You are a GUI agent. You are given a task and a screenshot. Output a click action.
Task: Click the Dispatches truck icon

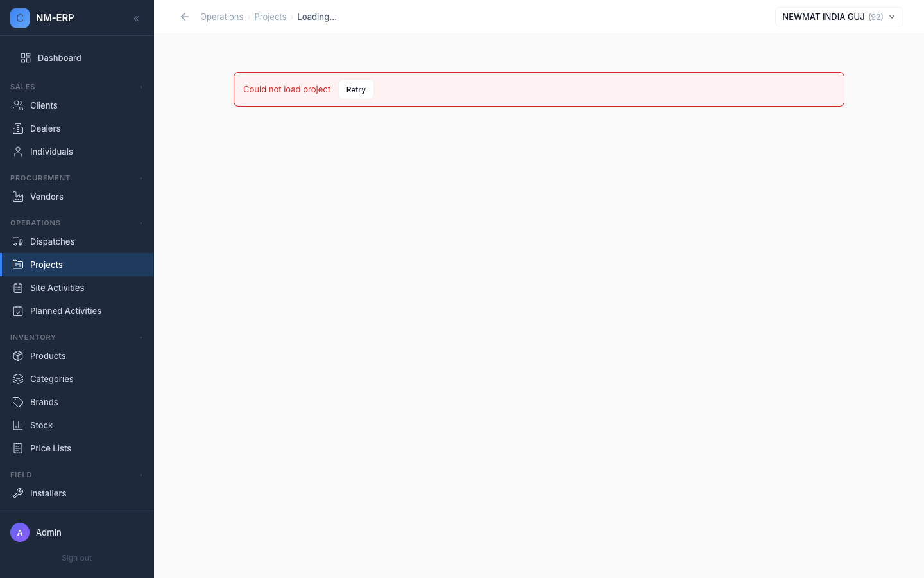(x=18, y=241)
